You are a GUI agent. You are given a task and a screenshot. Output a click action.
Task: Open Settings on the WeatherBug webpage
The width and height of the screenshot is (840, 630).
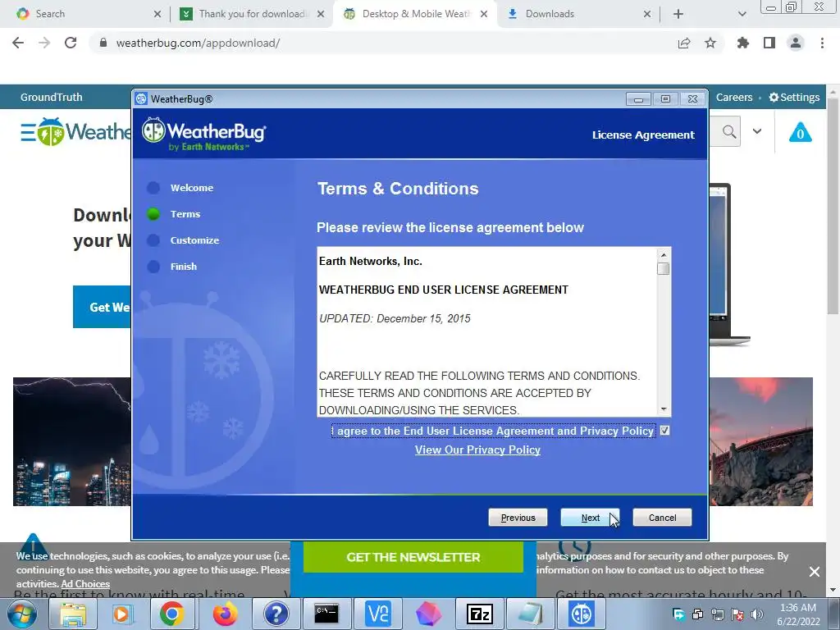click(x=794, y=97)
